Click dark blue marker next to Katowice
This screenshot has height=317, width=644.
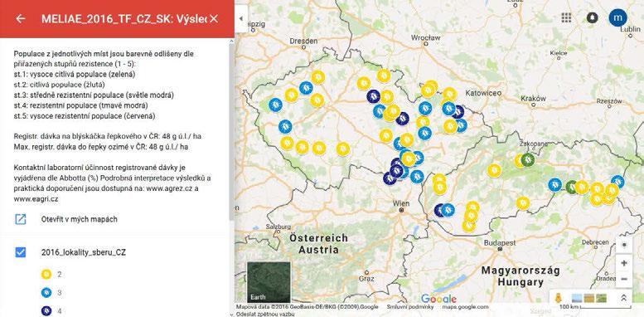(x=458, y=112)
